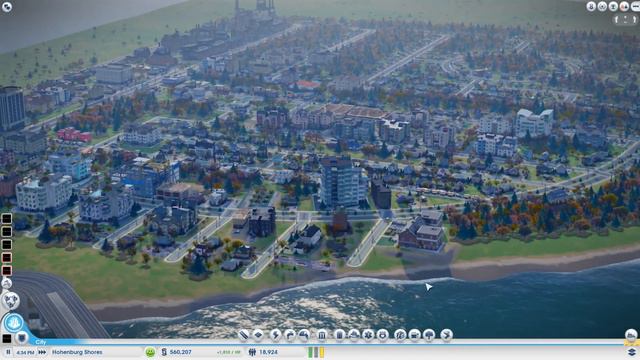The image size is (640, 360).
Task: Click the back arrow in the top-left corner
Action: (7, 7)
